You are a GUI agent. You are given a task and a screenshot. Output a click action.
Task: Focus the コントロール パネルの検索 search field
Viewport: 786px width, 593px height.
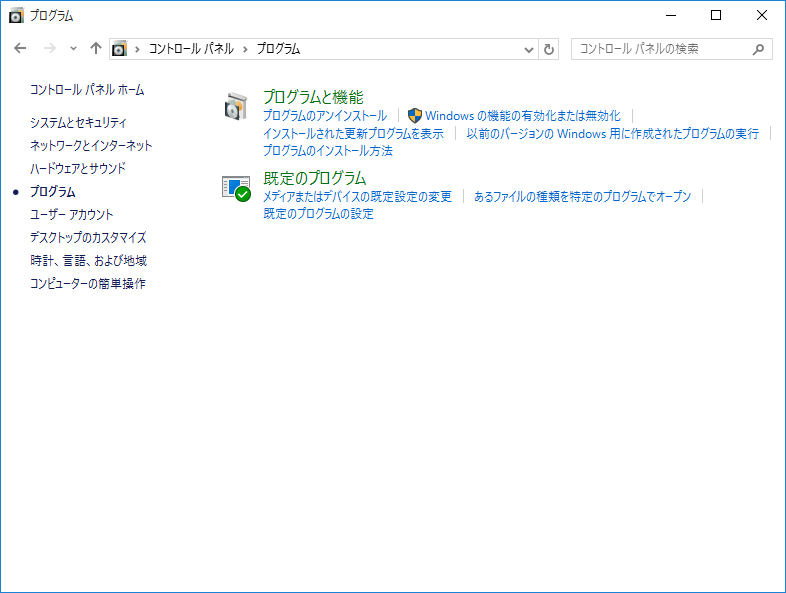(x=672, y=49)
